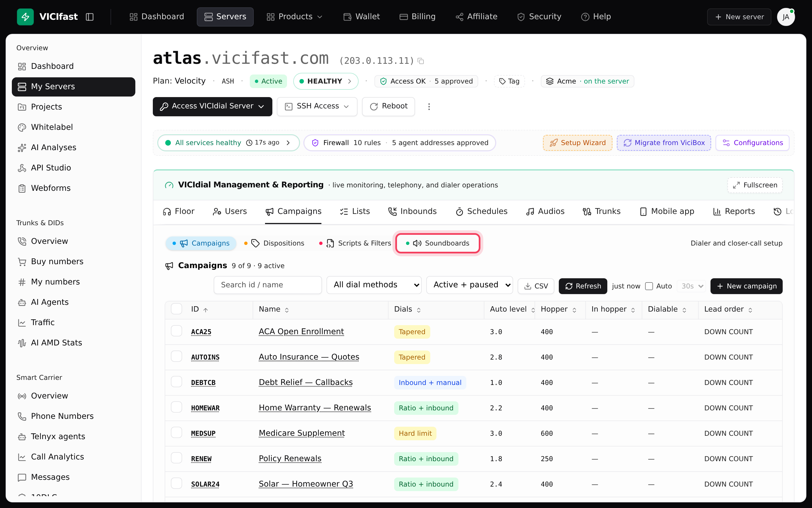812x508 pixels.
Task: Open AI Analyses in the sidebar
Action: point(74,148)
